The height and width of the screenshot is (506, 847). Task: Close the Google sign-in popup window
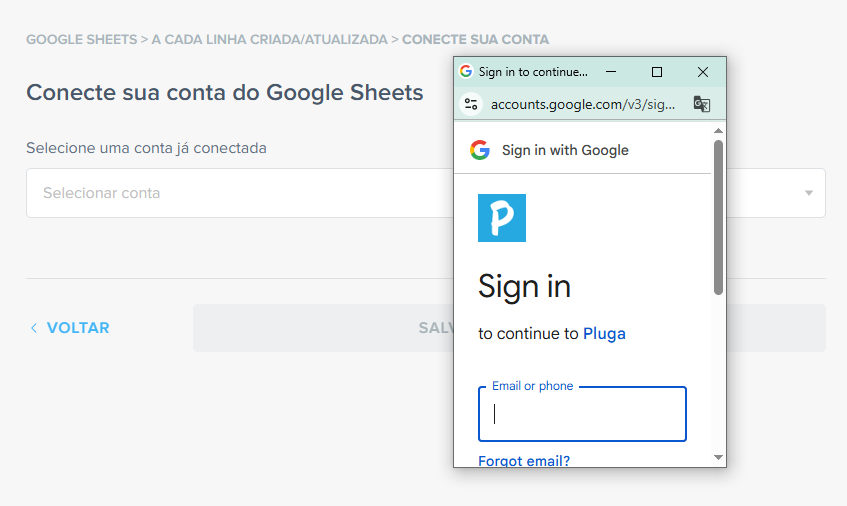[703, 72]
